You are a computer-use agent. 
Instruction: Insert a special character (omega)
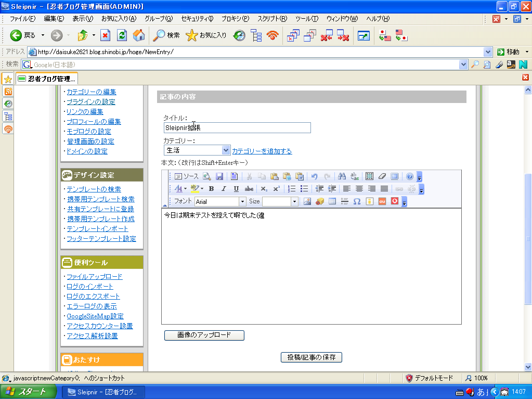point(357,201)
